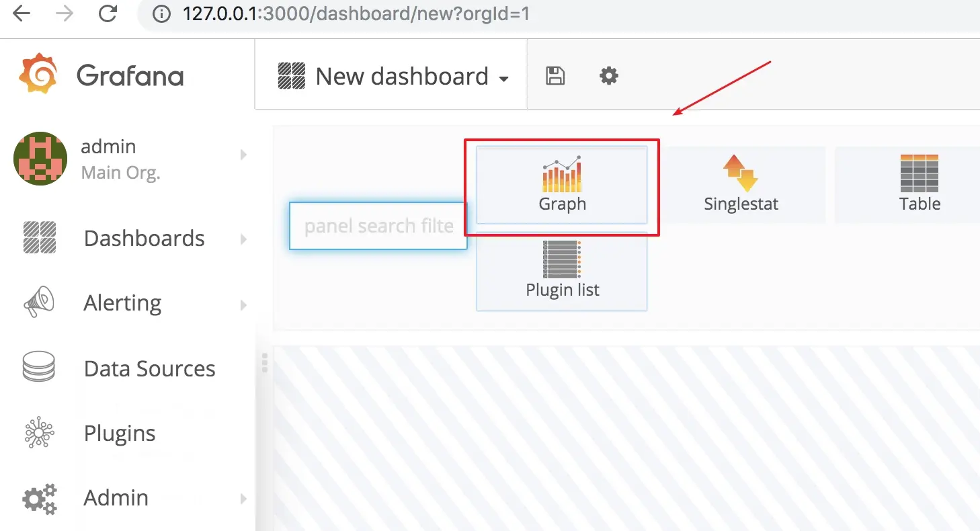Expand the Dashboards submenu arrow
980x531 pixels.
[243, 239]
